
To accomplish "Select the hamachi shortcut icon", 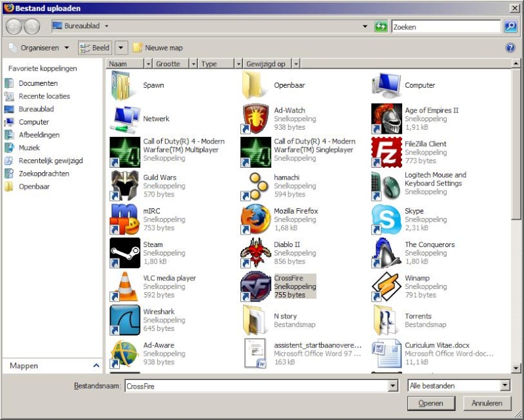I will pos(256,185).
